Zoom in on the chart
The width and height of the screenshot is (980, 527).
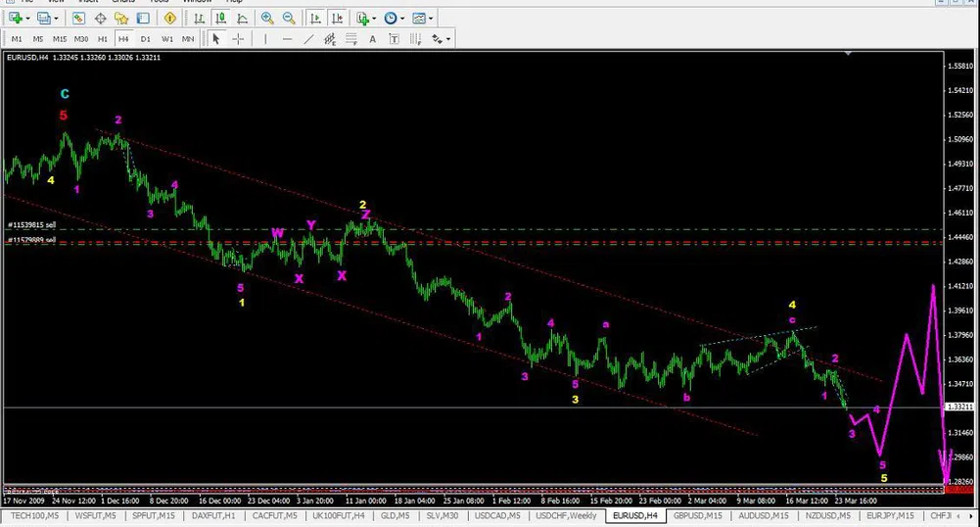267,18
